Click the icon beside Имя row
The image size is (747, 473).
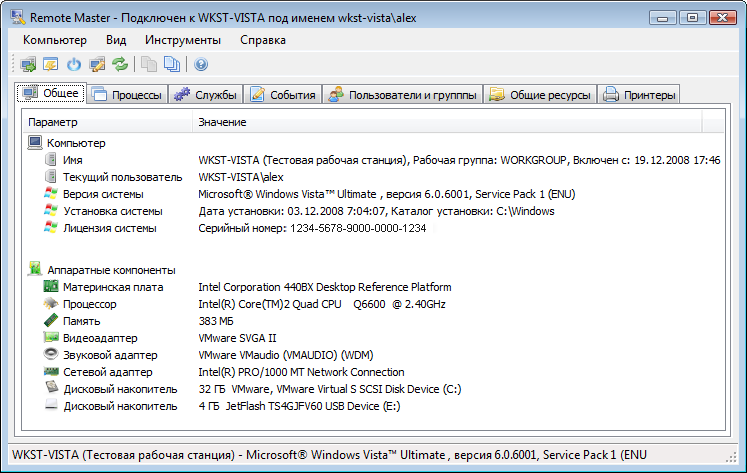pyautogui.click(x=50, y=160)
